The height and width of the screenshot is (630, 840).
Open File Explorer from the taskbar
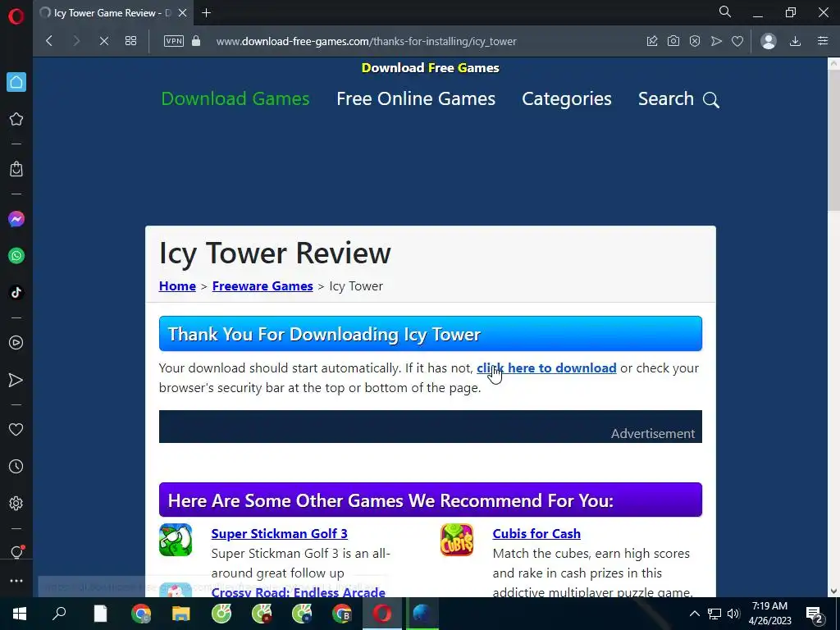181,614
